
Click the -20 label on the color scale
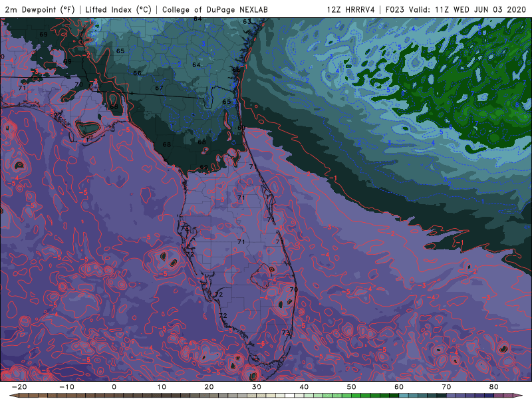point(19,387)
